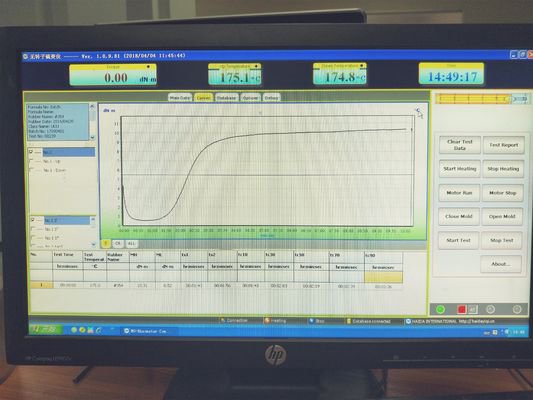Click the Test Time column header
533x400 pixels.
[x=67, y=257]
